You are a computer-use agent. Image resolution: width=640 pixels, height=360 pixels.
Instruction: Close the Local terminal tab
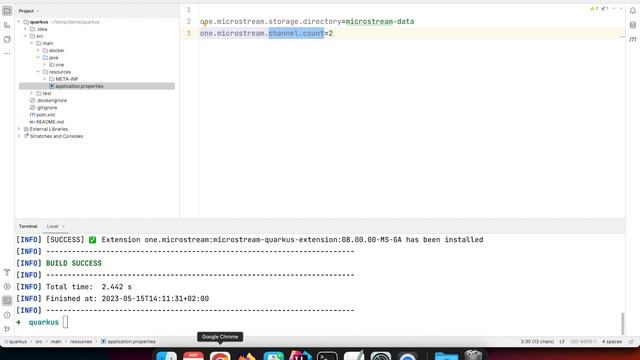click(x=64, y=227)
